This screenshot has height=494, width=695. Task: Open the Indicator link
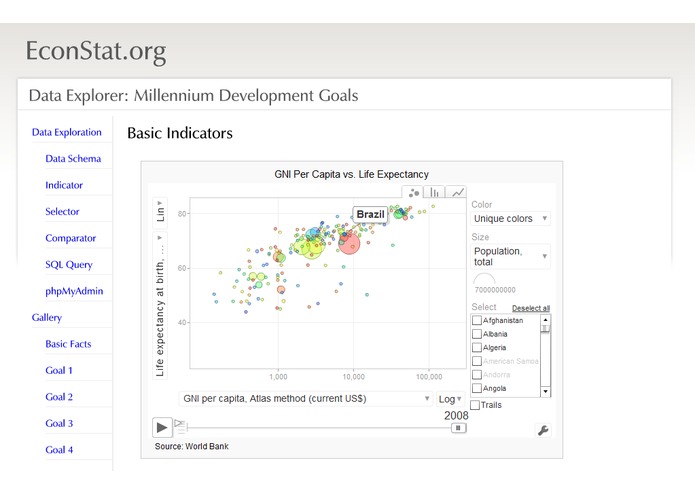point(64,185)
